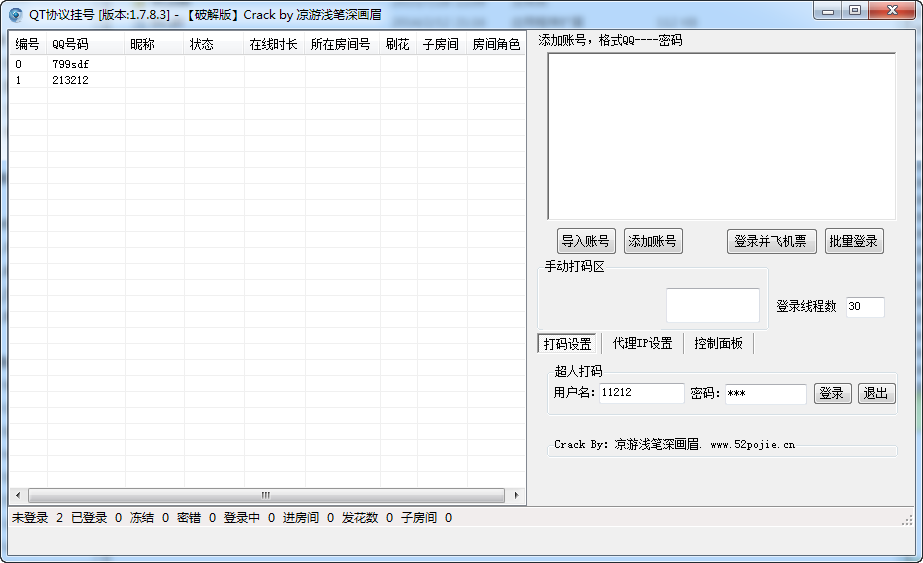Click the 批量登录 button
This screenshot has height=563, width=923.
click(854, 241)
